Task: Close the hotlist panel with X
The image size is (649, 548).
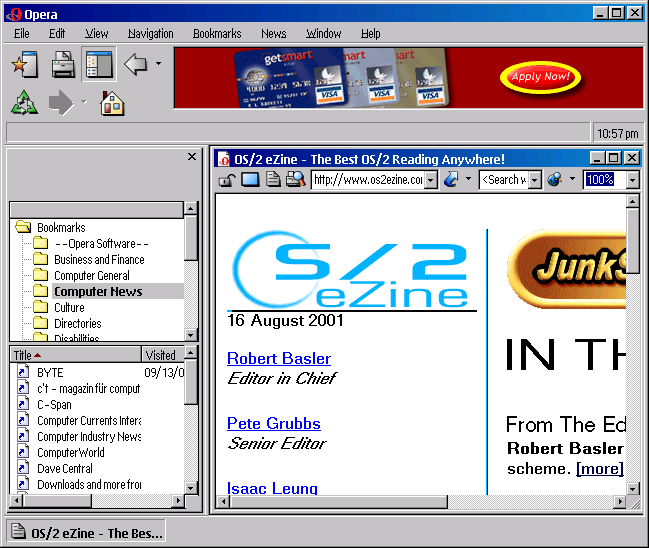Action: pyautogui.click(x=192, y=156)
